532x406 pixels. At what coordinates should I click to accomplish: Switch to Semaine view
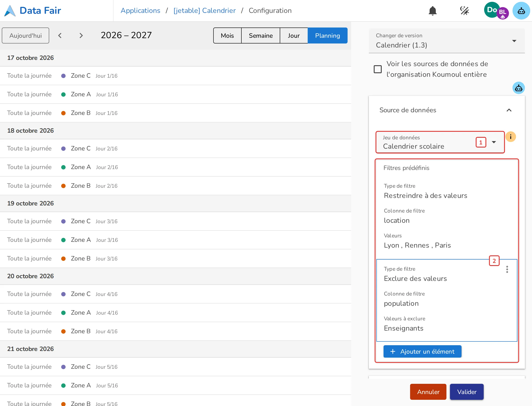(260, 35)
